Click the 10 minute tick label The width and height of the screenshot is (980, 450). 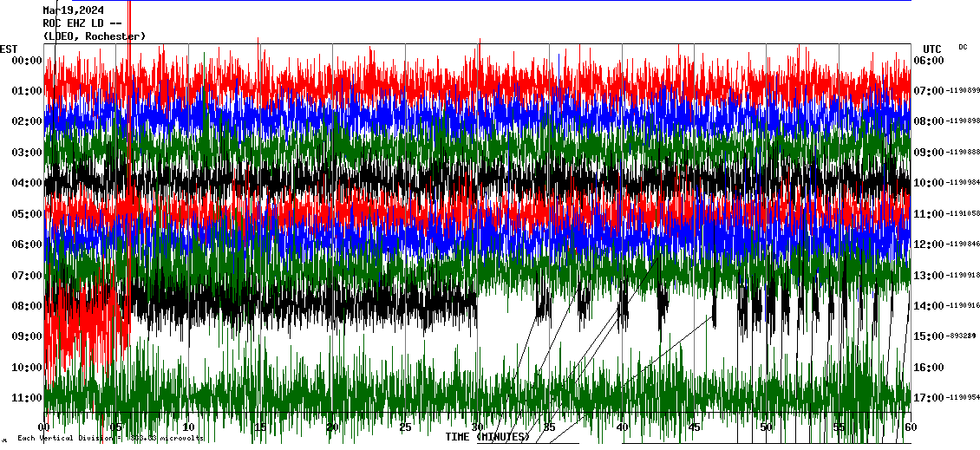coord(188,427)
